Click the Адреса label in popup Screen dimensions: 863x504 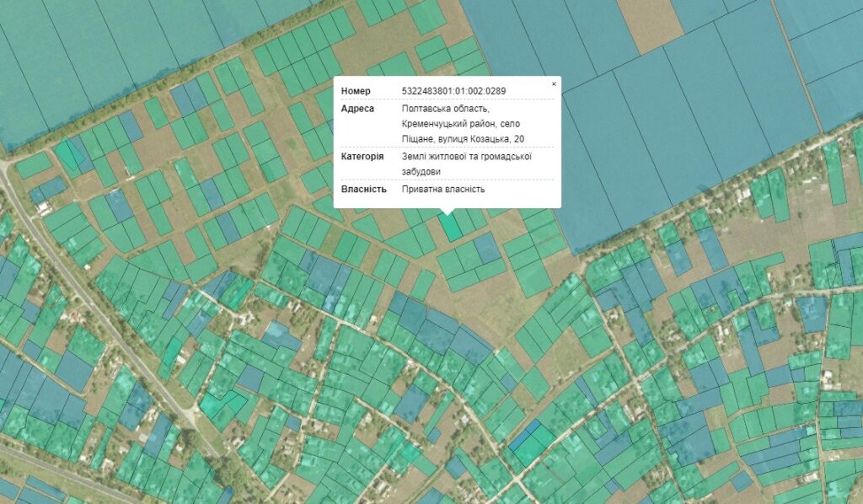pyautogui.click(x=357, y=109)
